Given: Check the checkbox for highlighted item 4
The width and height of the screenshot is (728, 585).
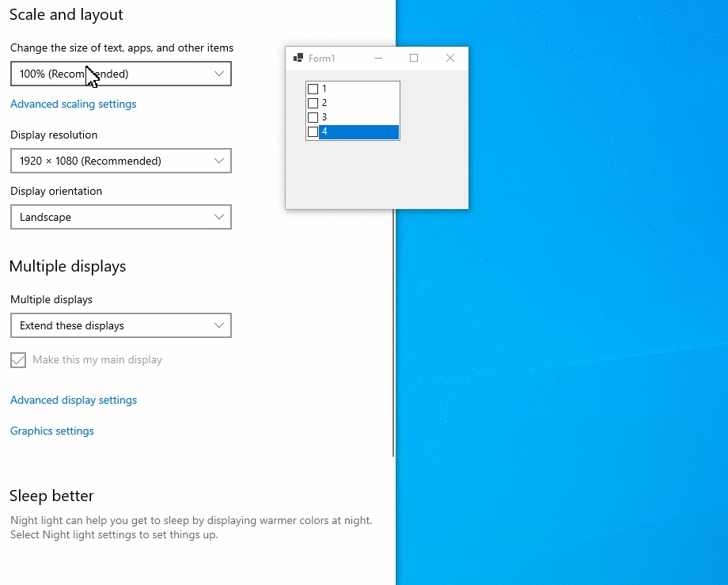Looking at the screenshot, I should coord(313,131).
